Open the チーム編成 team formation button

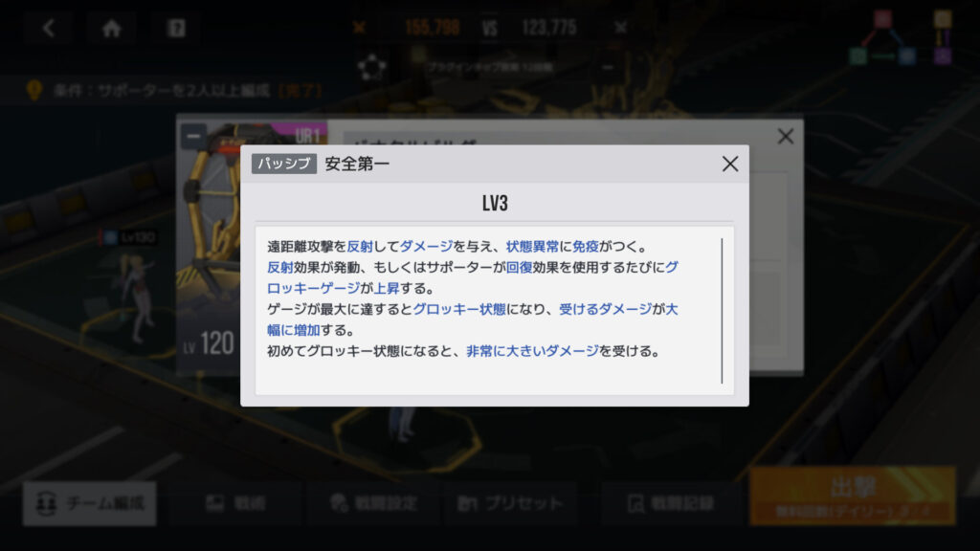[x=89, y=503]
